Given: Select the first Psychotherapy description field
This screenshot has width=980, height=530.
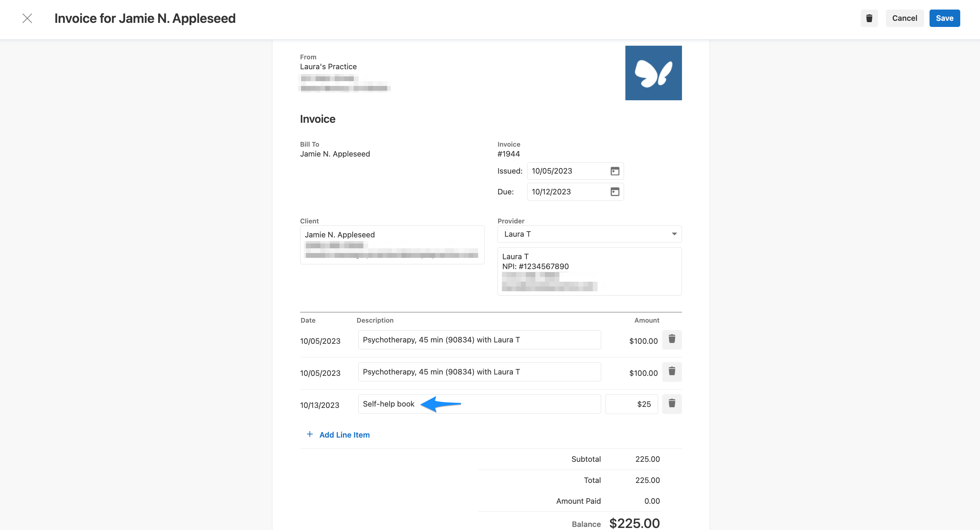Looking at the screenshot, I should [x=479, y=339].
